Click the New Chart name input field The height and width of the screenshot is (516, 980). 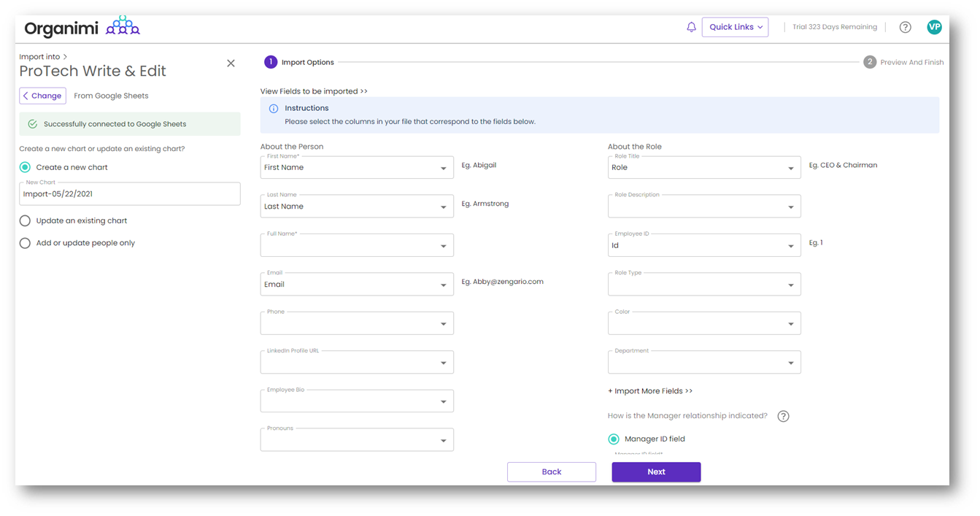click(130, 194)
